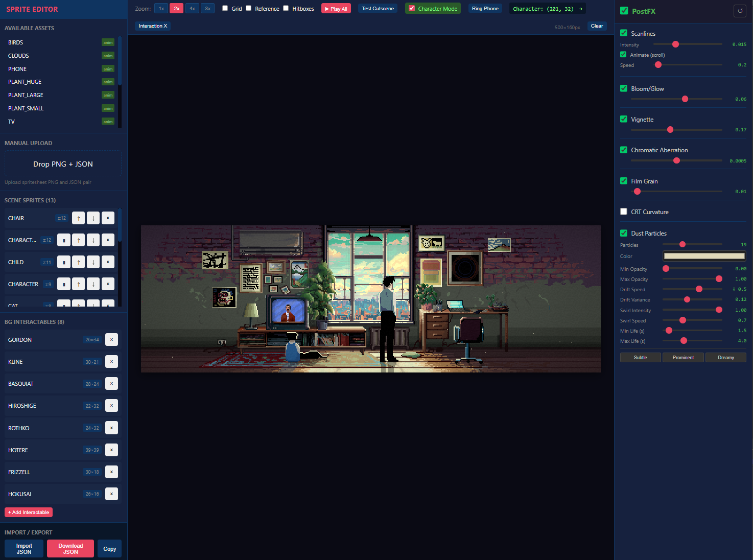The height and width of the screenshot is (560, 753).
Task: Remove the BASQUIAT interactable
Action: pyautogui.click(x=111, y=383)
